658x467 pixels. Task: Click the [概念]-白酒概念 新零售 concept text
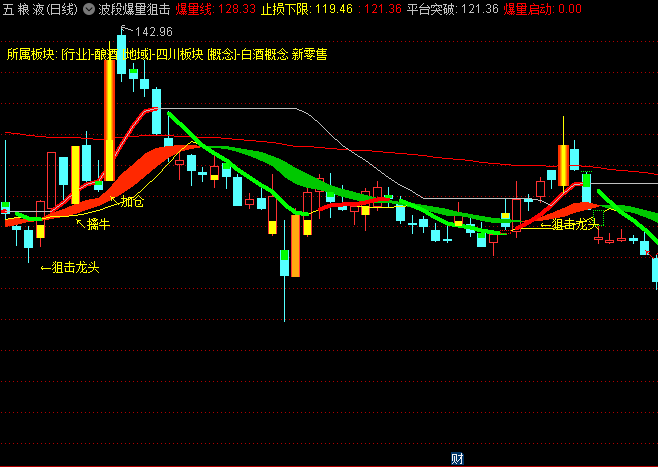click(267, 54)
